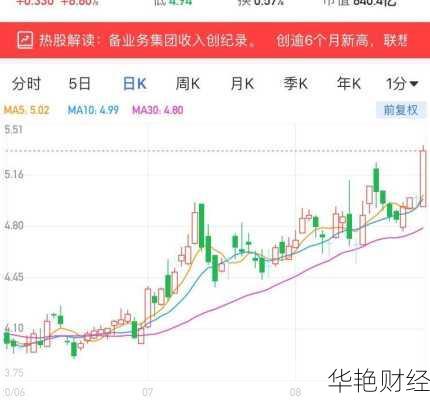Image resolution: width=430 pixels, height=400 pixels.
Task: Select the 4.80 price axis label
Action: click(x=14, y=226)
